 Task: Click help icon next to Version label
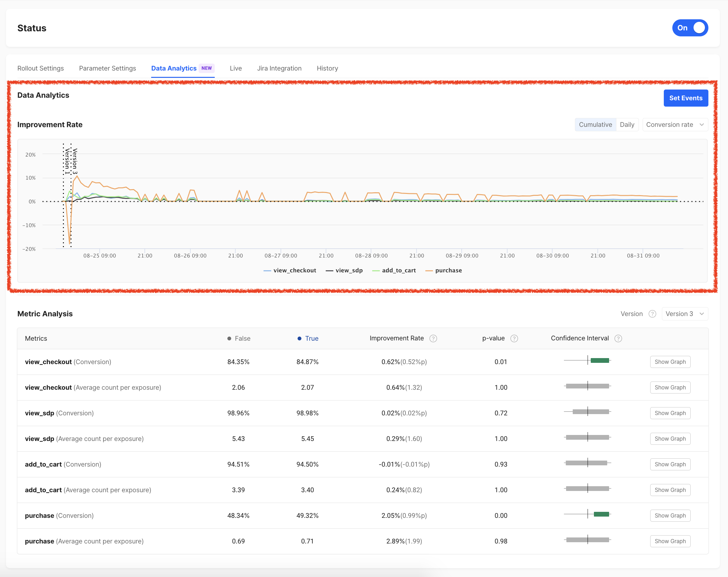coord(652,314)
